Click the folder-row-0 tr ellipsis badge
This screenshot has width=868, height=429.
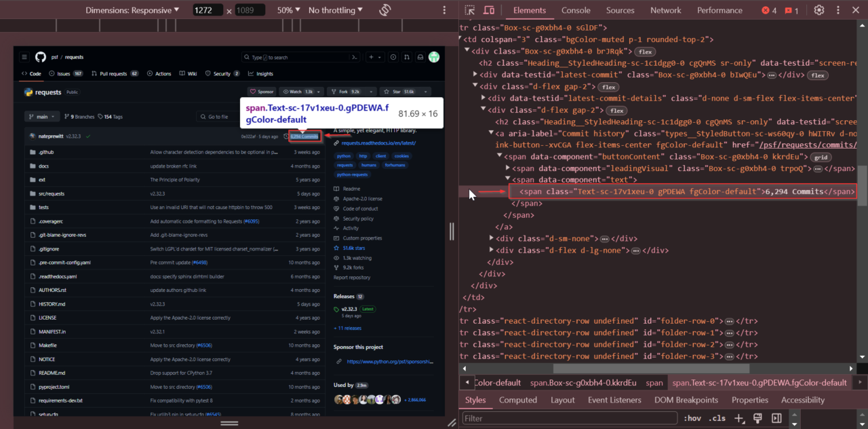[729, 321]
